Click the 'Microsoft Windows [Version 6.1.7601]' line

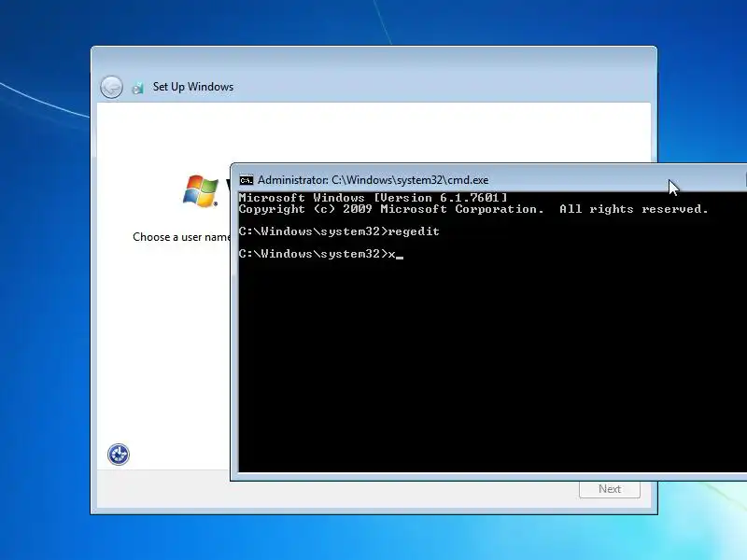pos(373,198)
